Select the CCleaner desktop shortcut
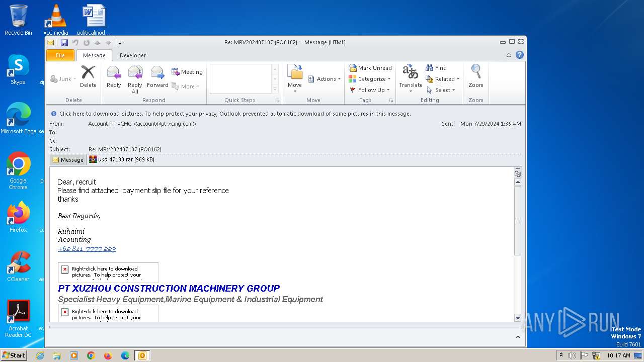644x362 pixels. [x=18, y=266]
